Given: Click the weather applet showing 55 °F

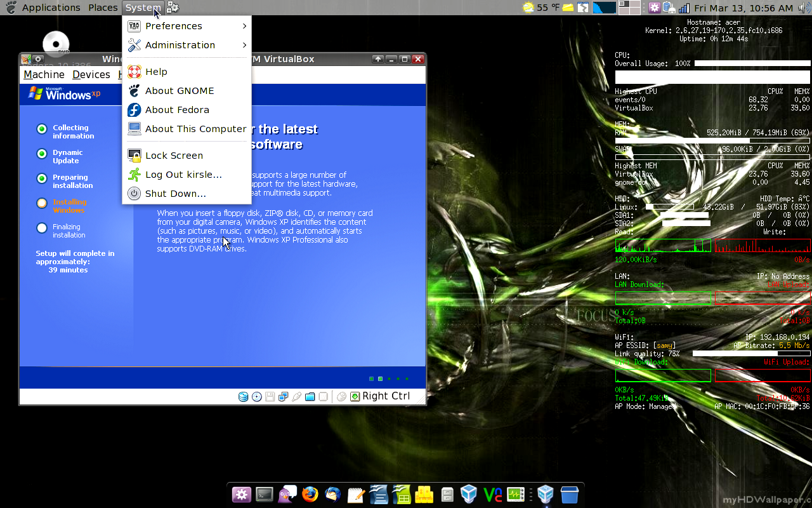Looking at the screenshot, I should (x=540, y=8).
